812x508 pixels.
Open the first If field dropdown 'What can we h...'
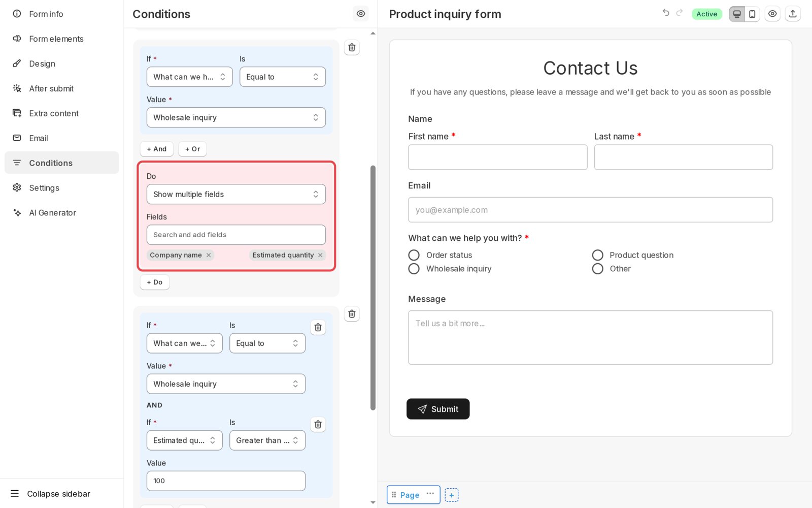(190, 77)
